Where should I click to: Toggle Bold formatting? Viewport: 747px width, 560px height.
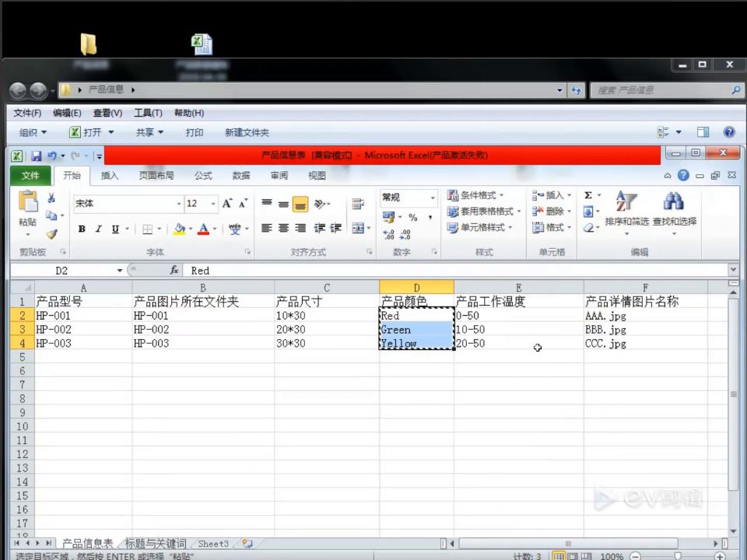click(82, 229)
